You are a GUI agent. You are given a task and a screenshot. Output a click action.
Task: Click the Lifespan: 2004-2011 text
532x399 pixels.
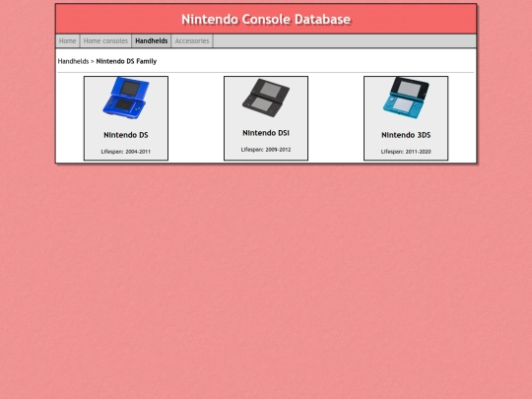pyautogui.click(x=126, y=152)
